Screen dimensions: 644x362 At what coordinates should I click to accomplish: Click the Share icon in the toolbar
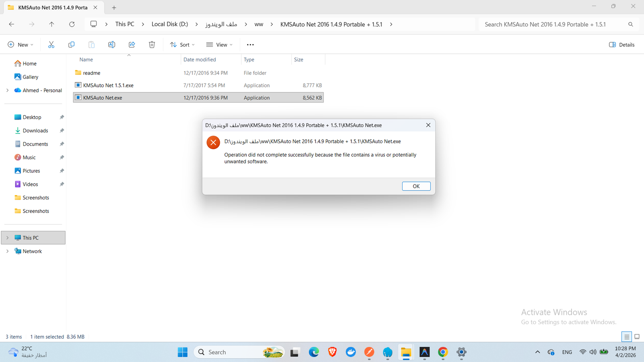(132, 45)
